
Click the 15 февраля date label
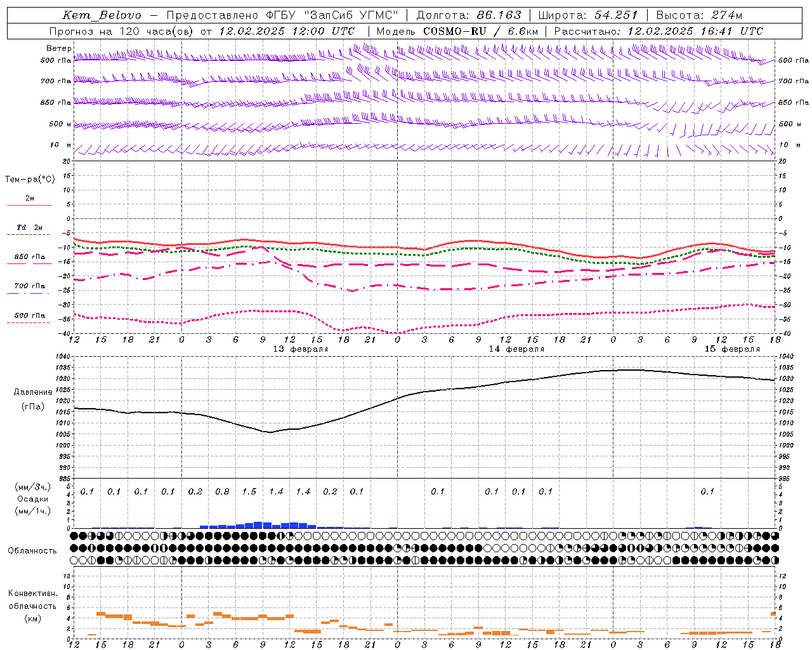coord(732,349)
